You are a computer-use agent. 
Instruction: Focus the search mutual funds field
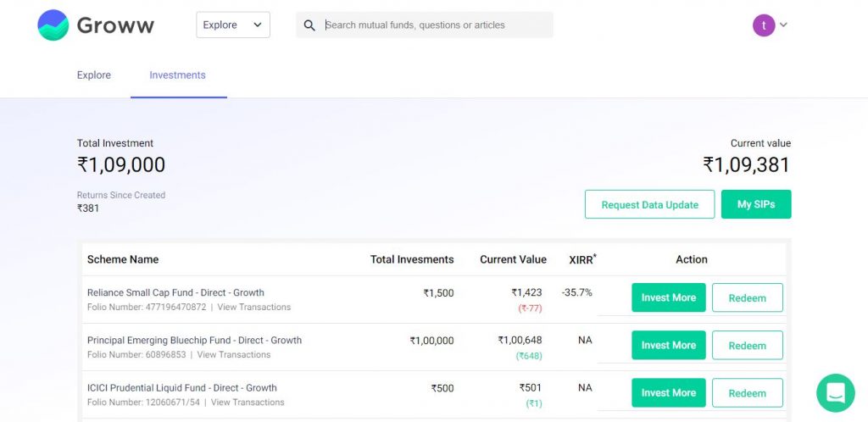click(x=425, y=25)
